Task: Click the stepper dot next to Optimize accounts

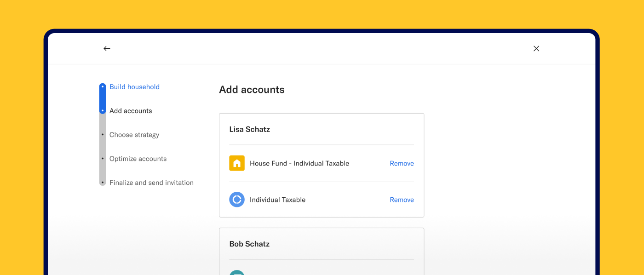Action: click(103, 158)
